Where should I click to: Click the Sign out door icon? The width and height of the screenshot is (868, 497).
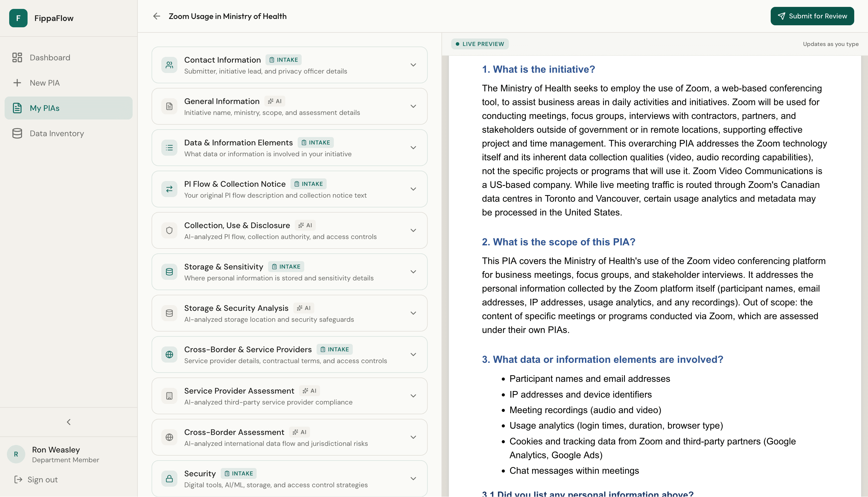pos(18,479)
